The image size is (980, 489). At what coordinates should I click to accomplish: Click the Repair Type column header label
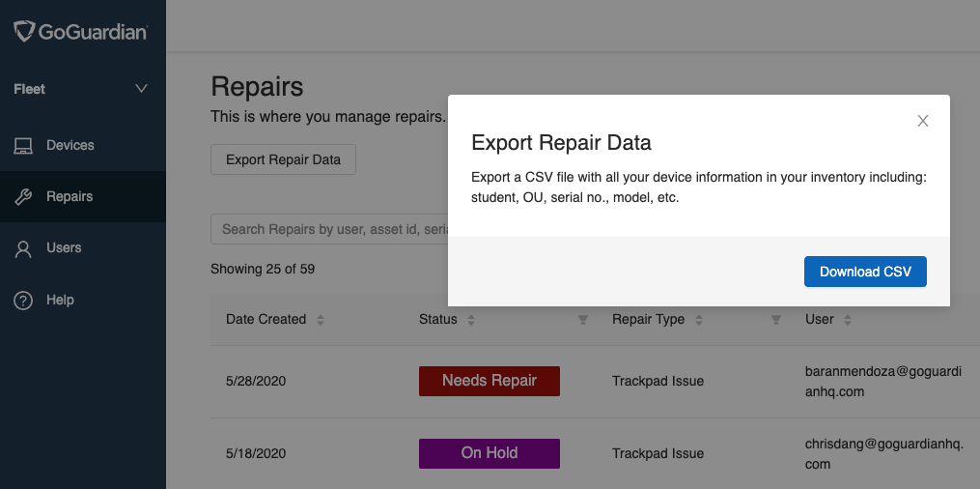[x=648, y=320]
